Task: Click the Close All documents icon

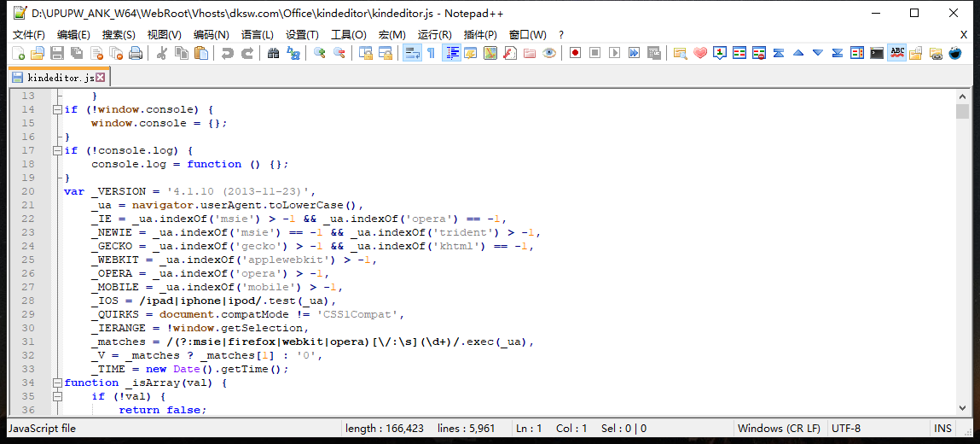Action: pyautogui.click(x=116, y=53)
